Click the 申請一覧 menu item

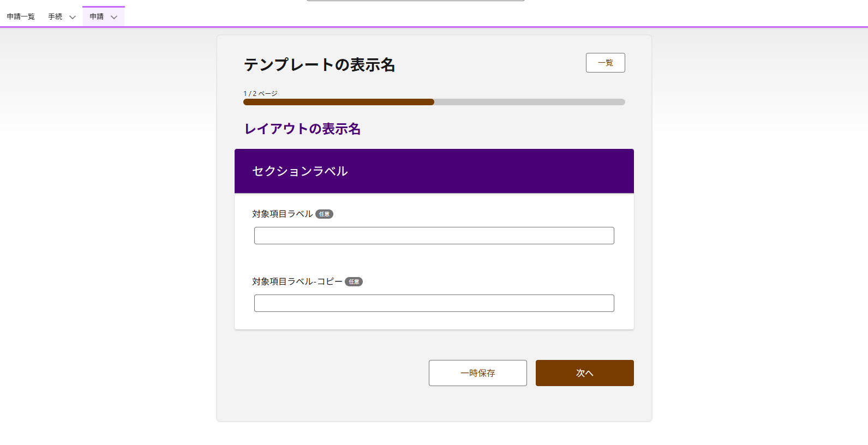(20, 16)
